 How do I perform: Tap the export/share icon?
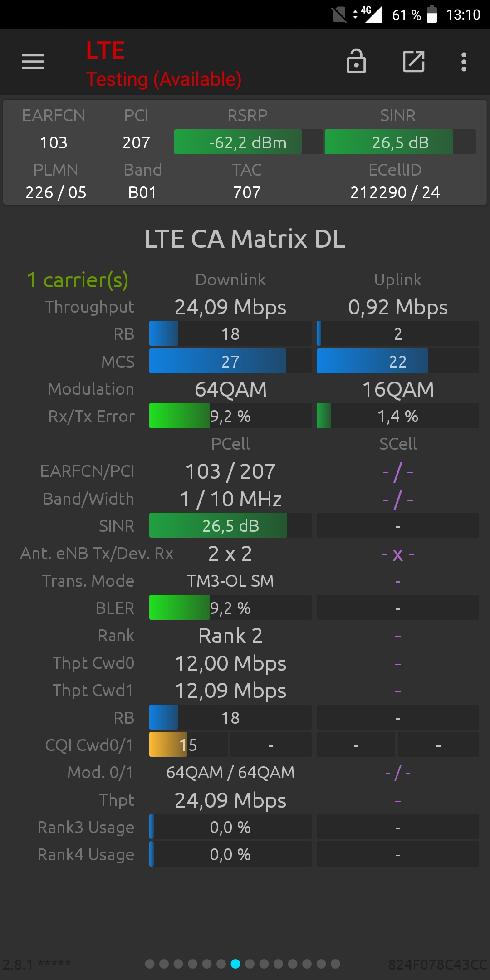point(413,61)
